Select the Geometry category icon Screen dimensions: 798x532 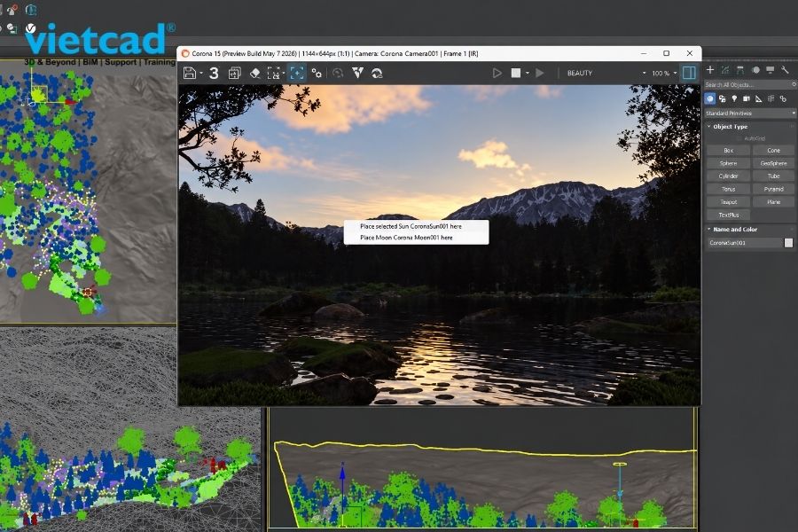710,98
